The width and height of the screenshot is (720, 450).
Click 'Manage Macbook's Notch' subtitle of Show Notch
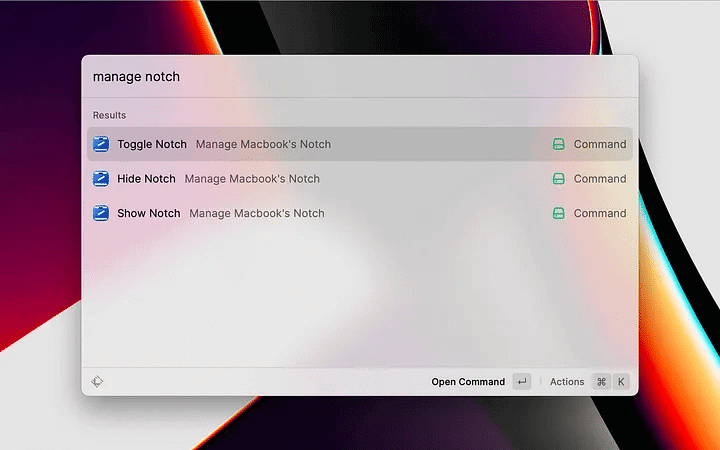(x=257, y=213)
